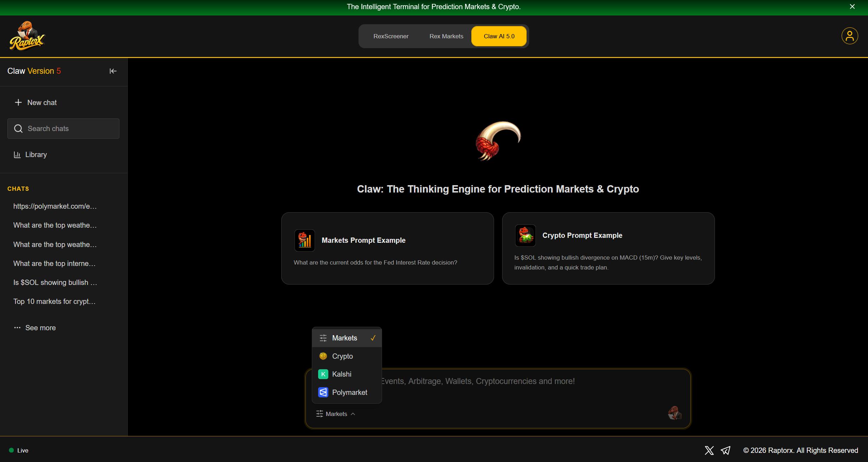This screenshot has height=462, width=868.
Task: Collapse the Claw sidebar panel
Action: (x=113, y=71)
